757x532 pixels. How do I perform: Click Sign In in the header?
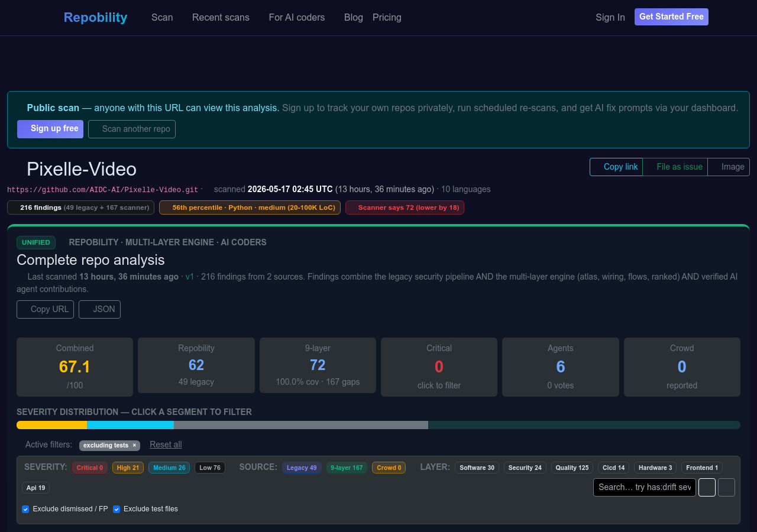tap(610, 17)
